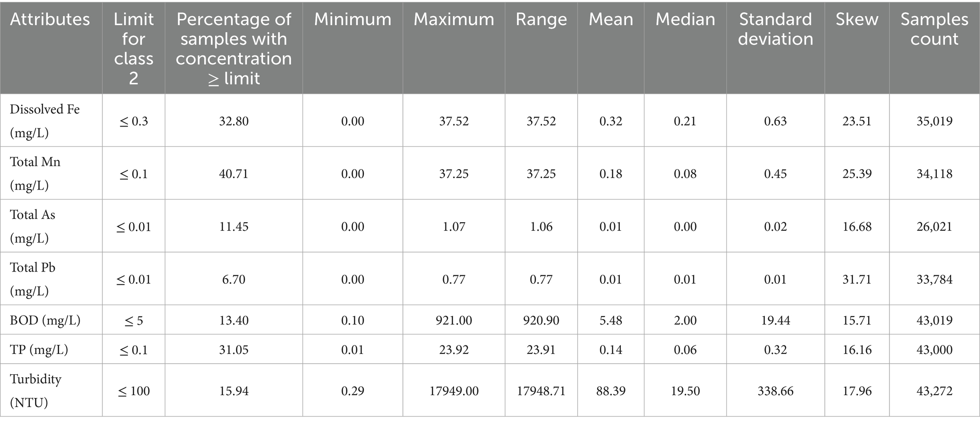The height and width of the screenshot is (425, 980).
Task: Click the BOD (mg/L) row label
Action: coord(45,320)
